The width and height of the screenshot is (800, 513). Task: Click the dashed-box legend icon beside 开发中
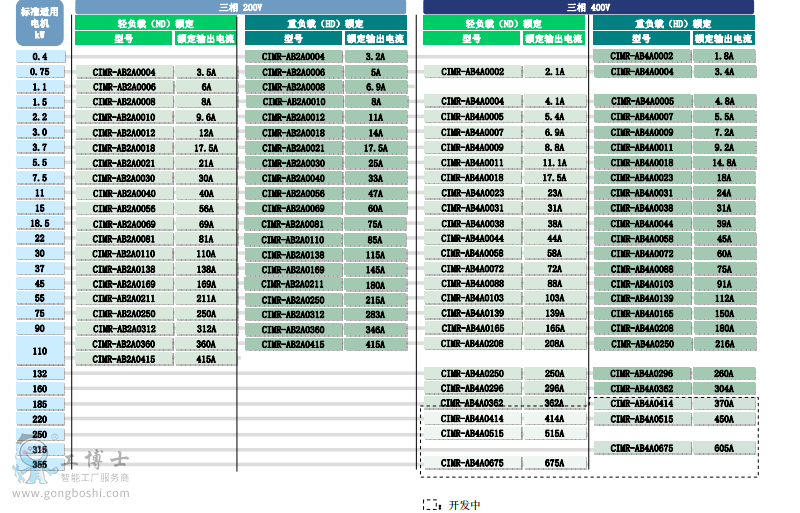tap(431, 505)
